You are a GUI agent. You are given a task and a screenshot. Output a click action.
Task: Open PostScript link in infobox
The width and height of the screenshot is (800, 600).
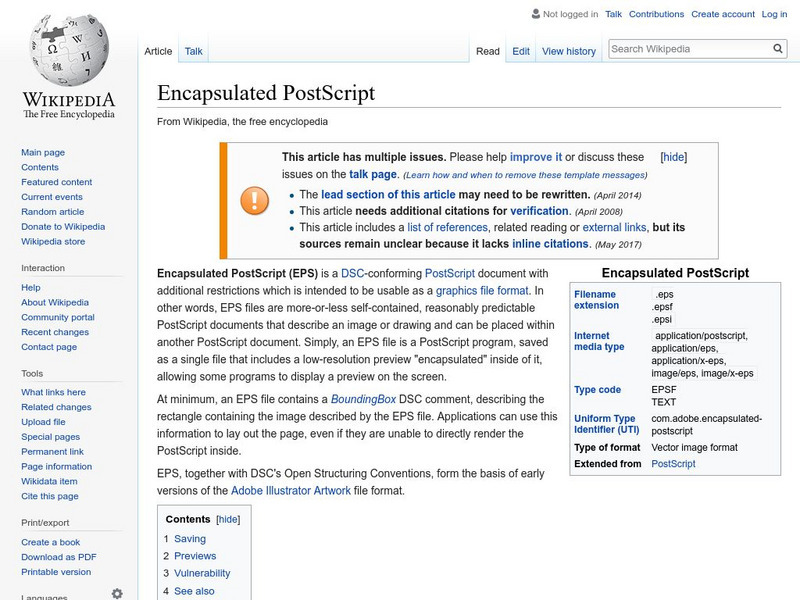pyautogui.click(x=673, y=463)
